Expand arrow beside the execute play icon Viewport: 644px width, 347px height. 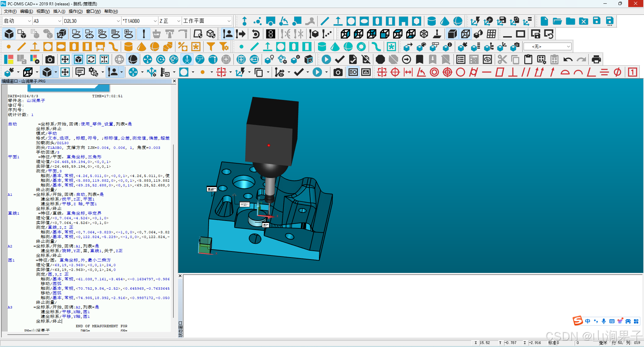coord(326,72)
